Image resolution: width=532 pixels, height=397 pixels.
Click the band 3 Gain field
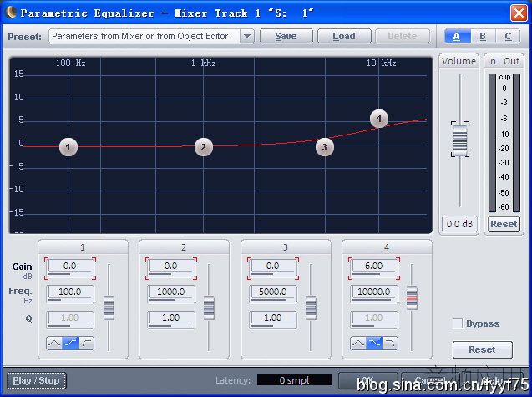pyautogui.click(x=273, y=267)
